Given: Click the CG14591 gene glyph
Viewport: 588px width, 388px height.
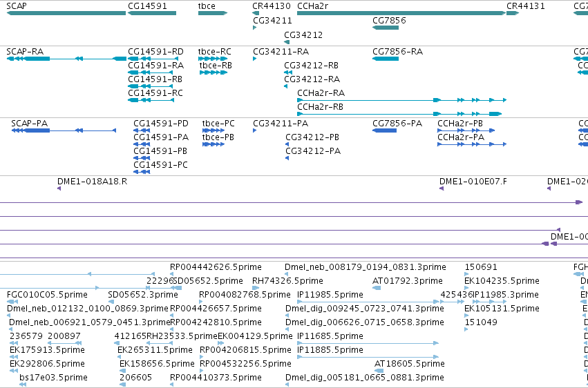Looking at the screenshot, I should point(152,13).
